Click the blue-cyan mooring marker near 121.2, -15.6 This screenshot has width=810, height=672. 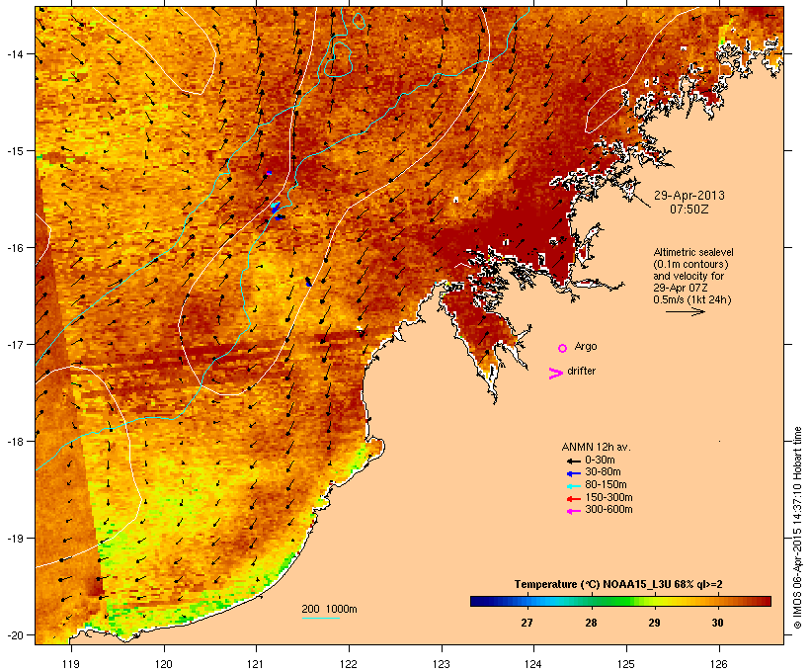pos(276,208)
